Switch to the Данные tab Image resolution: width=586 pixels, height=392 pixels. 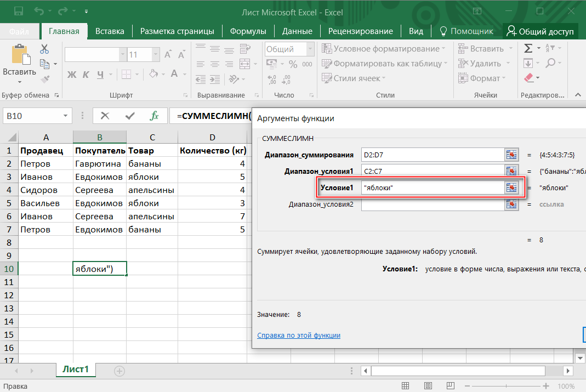[x=297, y=31]
